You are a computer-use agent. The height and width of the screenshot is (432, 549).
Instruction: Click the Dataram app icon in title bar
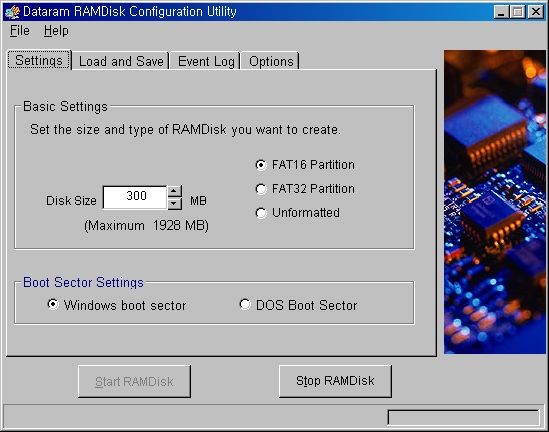(x=13, y=12)
